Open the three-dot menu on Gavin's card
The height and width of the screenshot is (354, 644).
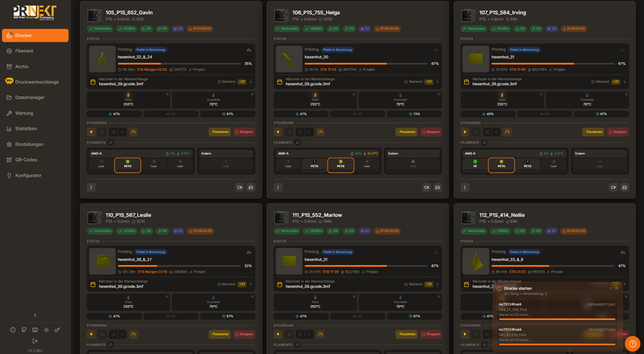click(91, 187)
